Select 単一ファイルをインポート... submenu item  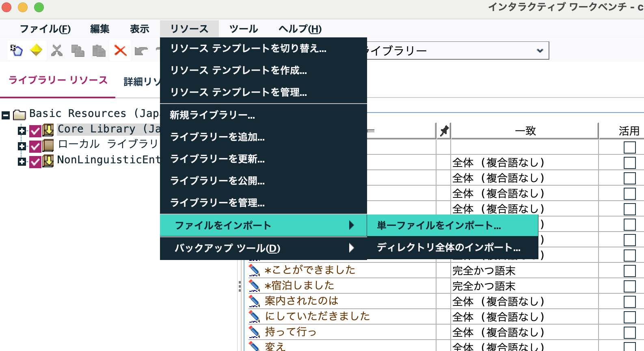(452, 225)
